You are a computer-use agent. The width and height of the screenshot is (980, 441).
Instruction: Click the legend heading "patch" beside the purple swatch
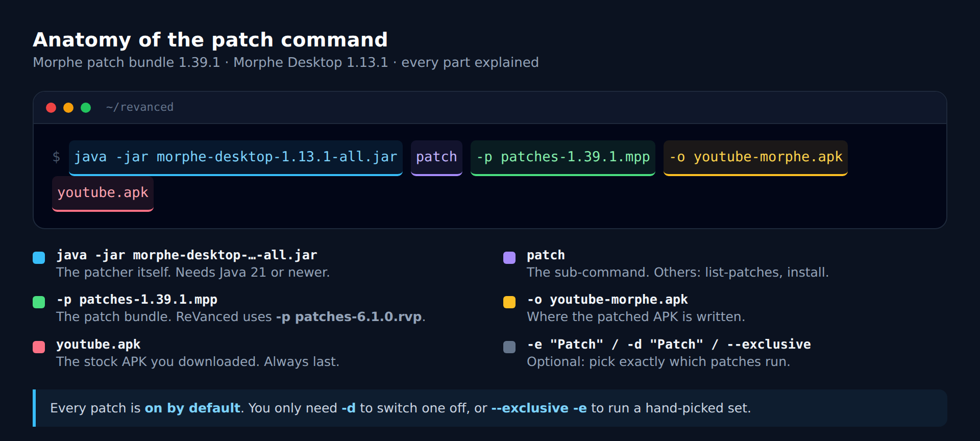pyautogui.click(x=546, y=255)
